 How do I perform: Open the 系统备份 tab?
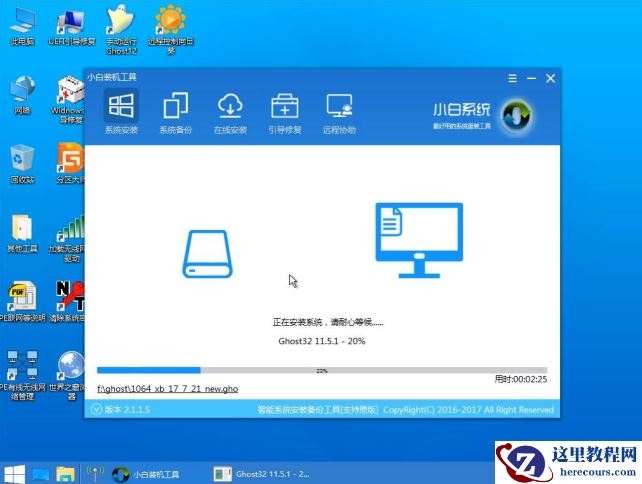[176, 113]
